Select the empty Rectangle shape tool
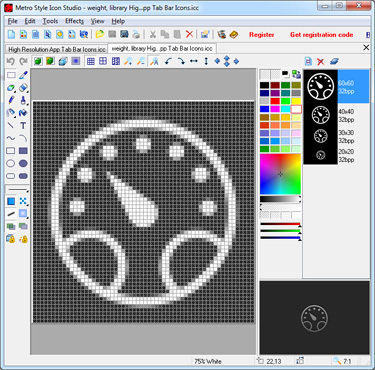 11,151
